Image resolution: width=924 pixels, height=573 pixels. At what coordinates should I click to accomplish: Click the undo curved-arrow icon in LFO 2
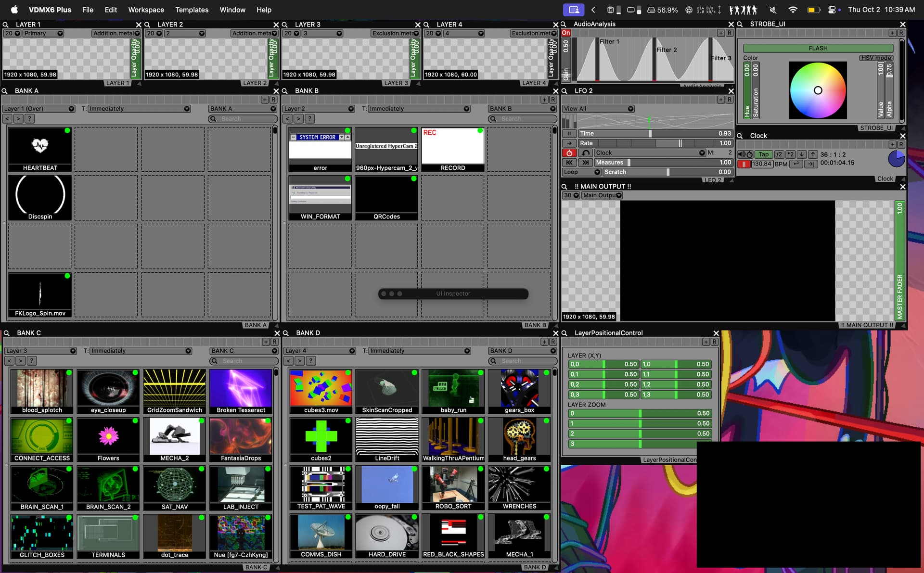585,153
